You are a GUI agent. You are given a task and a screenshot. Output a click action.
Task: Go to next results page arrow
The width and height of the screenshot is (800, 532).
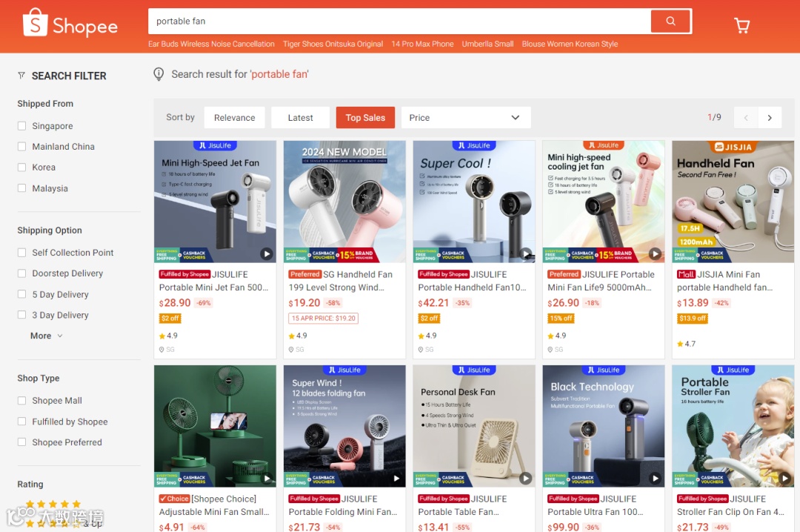coord(770,118)
